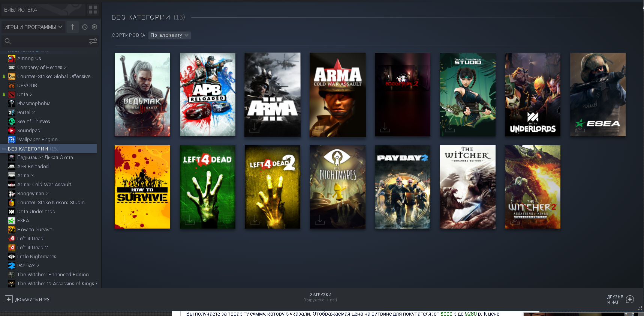Select Arma 3 in the sidebar
644x316 pixels.
[x=25, y=176]
